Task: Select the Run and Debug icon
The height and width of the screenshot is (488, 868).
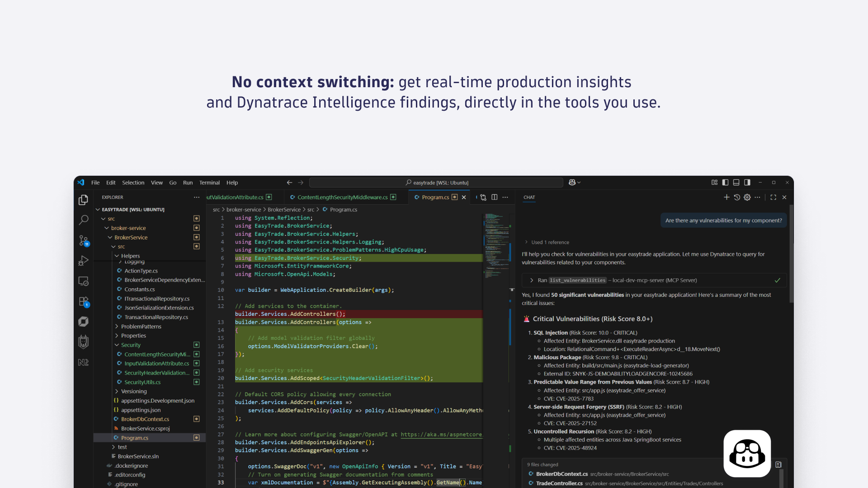Action: (83, 261)
